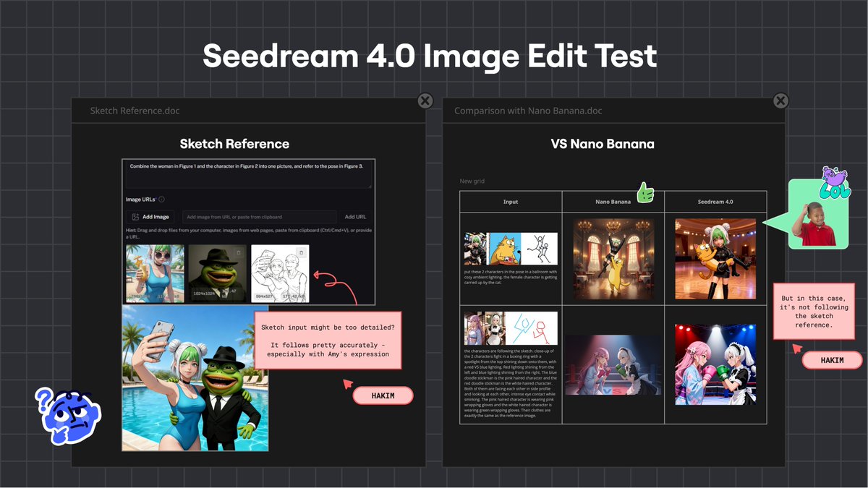
Task: Click the green thumbs-up sticker on Nano Banana
Action: click(645, 192)
